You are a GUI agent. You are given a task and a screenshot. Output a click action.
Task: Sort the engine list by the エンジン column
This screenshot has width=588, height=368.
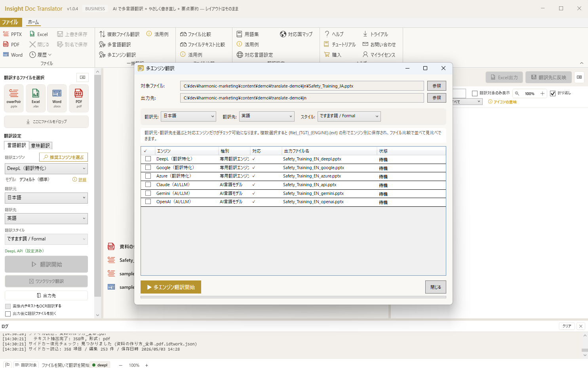(186, 151)
